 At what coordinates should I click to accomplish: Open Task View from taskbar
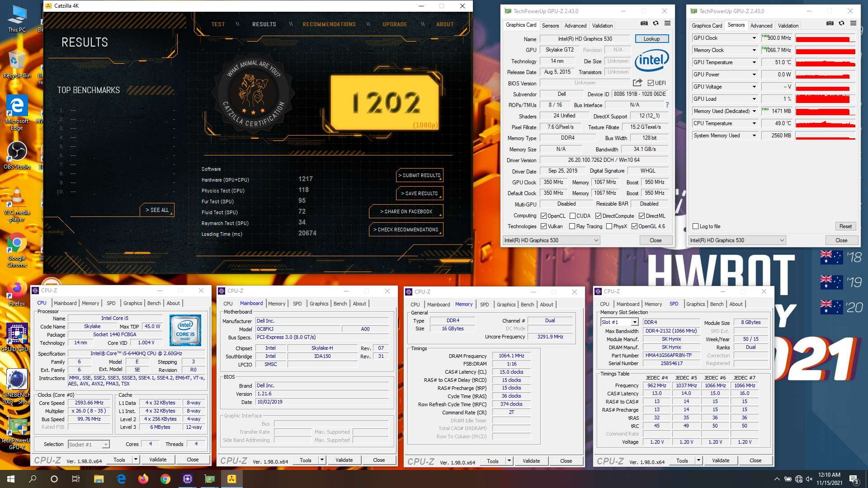click(x=76, y=479)
